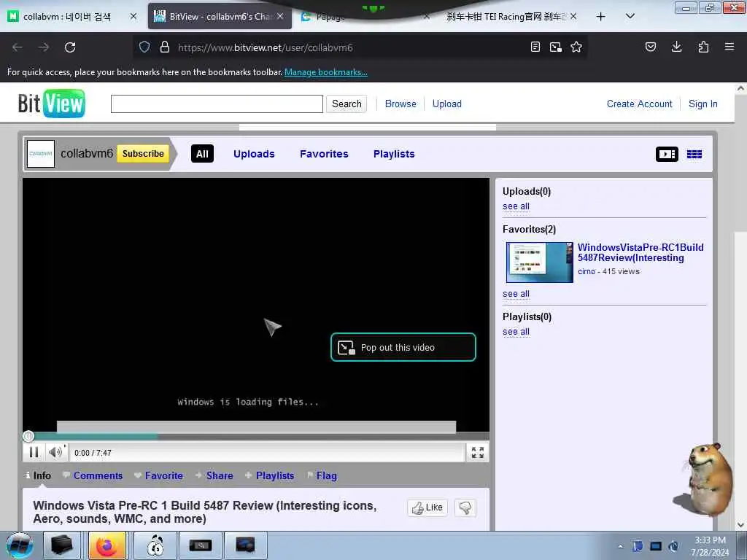Dislike the video with thumbs down icon
This screenshot has width=747, height=560.
pyautogui.click(x=465, y=507)
